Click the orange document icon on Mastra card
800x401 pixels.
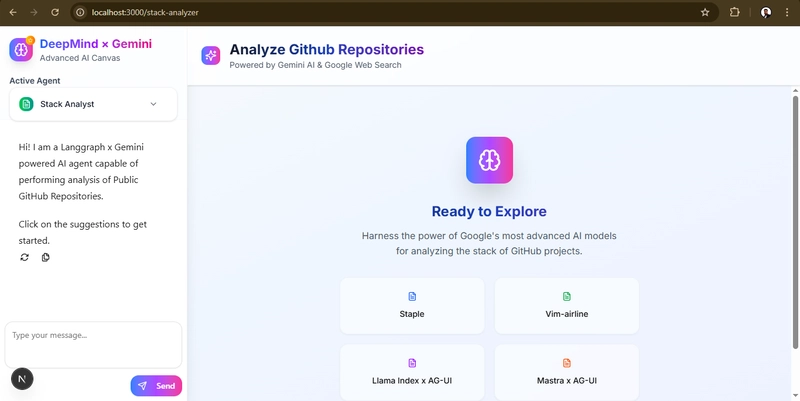click(x=567, y=363)
